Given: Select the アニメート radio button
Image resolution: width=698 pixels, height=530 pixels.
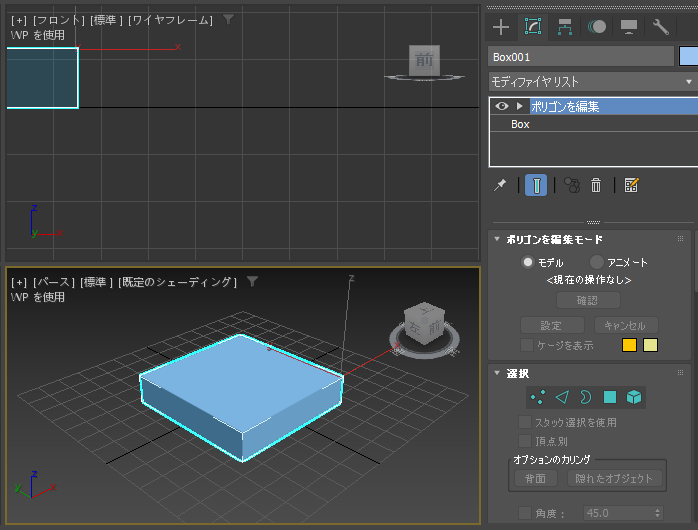Looking at the screenshot, I should point(596,262).
